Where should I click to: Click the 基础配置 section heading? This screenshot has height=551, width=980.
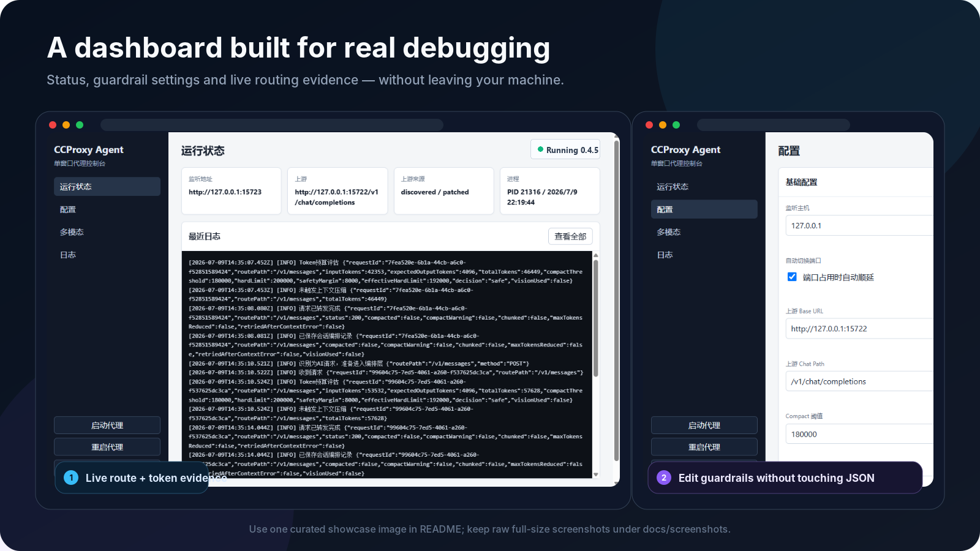(801, 182)
